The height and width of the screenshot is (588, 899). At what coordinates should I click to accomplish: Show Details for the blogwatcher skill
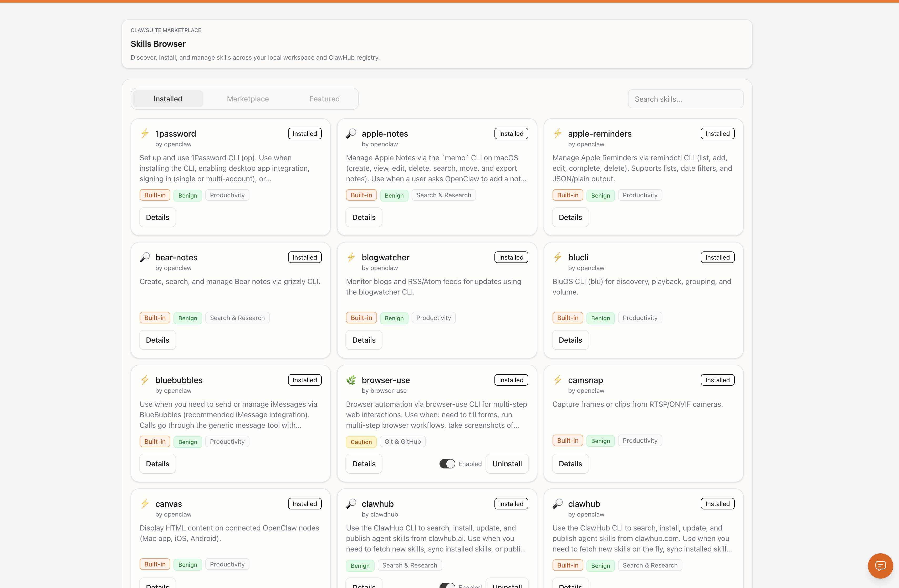364,340
